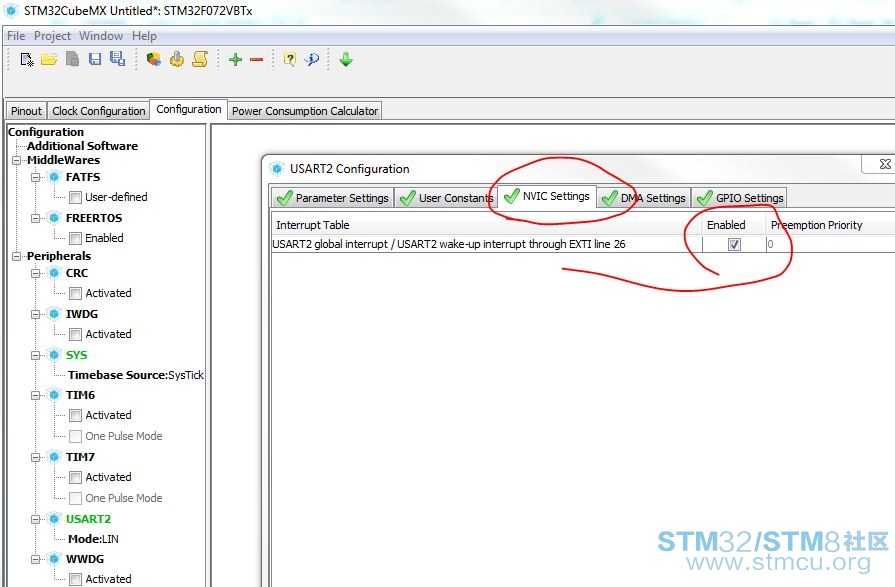Activate the CRC checkbox
895x587 pixels.
[75, 294]
